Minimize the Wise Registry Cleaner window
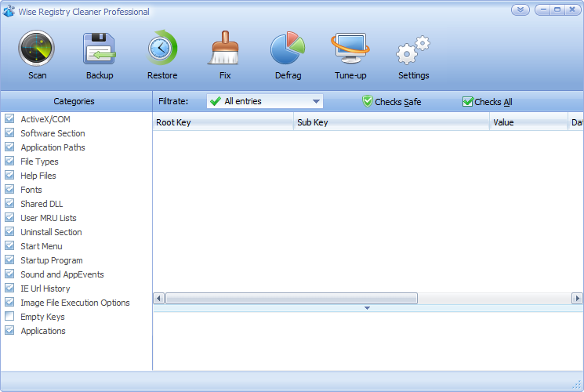 coord(542,9)
